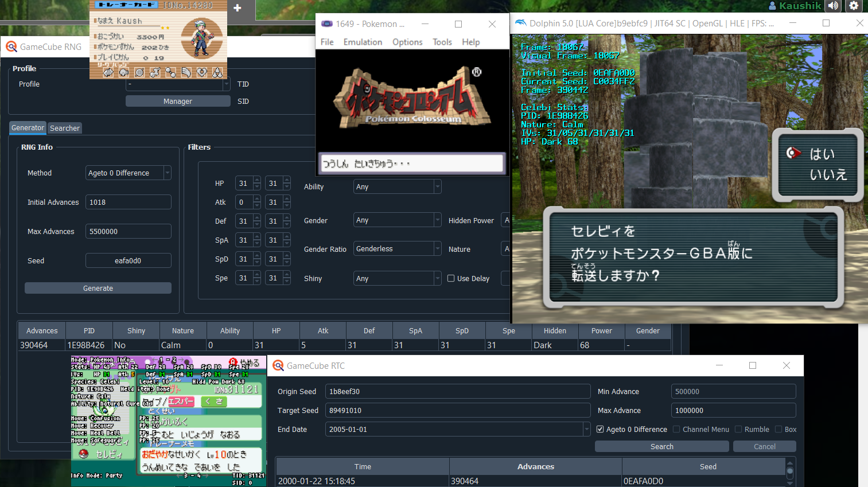Click the Max Advance field showing 1000000
This screenshot has width=868, height=487.
734,410
